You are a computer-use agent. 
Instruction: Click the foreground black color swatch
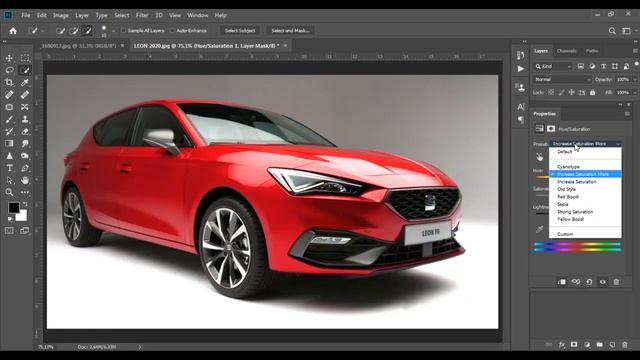[13, 207]
